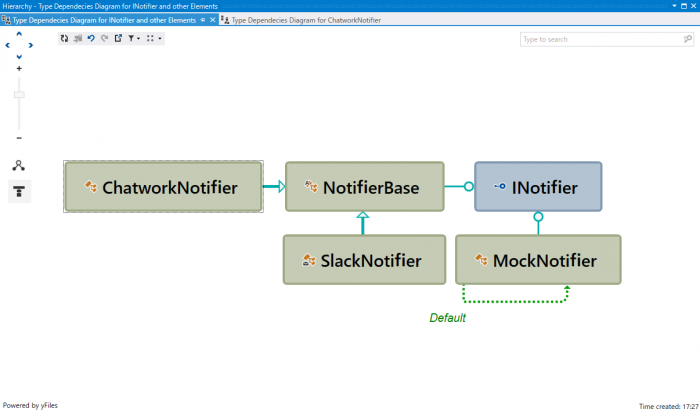The width and height of the screenshot is (700, 413).
Task: Pan the diagram up with the up arrow
Action: click(19, 34)
